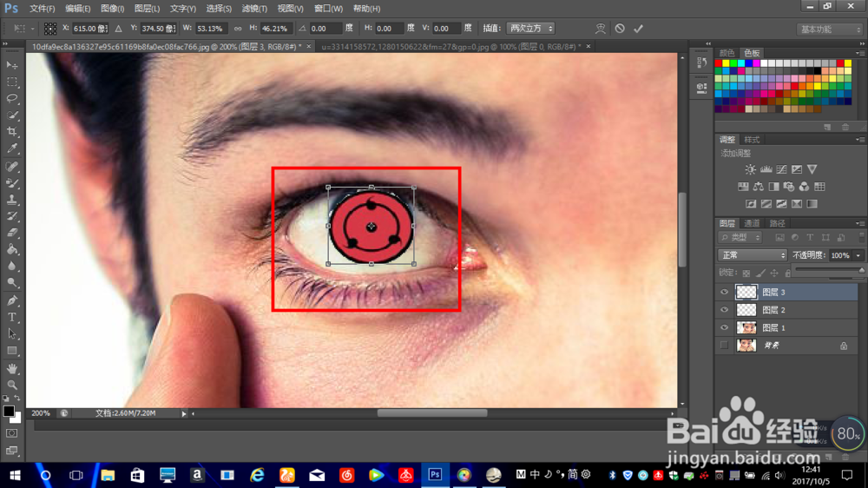Switch to second document tab u=3314158572

[x=451, y=47]
